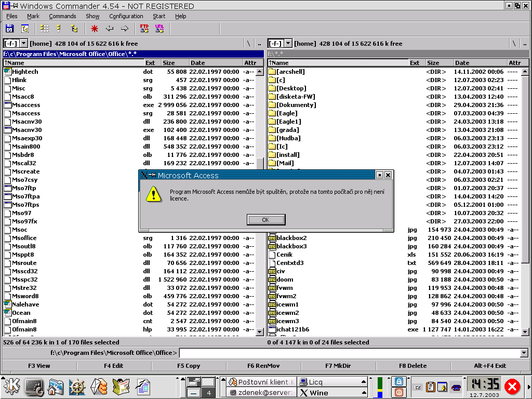Screen dimensions: 532x399
Task: Open the mail envelope panel icon
Action: click(x=99, y=387)
